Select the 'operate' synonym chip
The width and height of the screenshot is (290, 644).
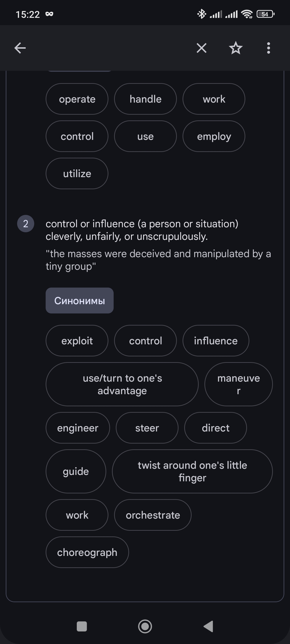point(77,99)
